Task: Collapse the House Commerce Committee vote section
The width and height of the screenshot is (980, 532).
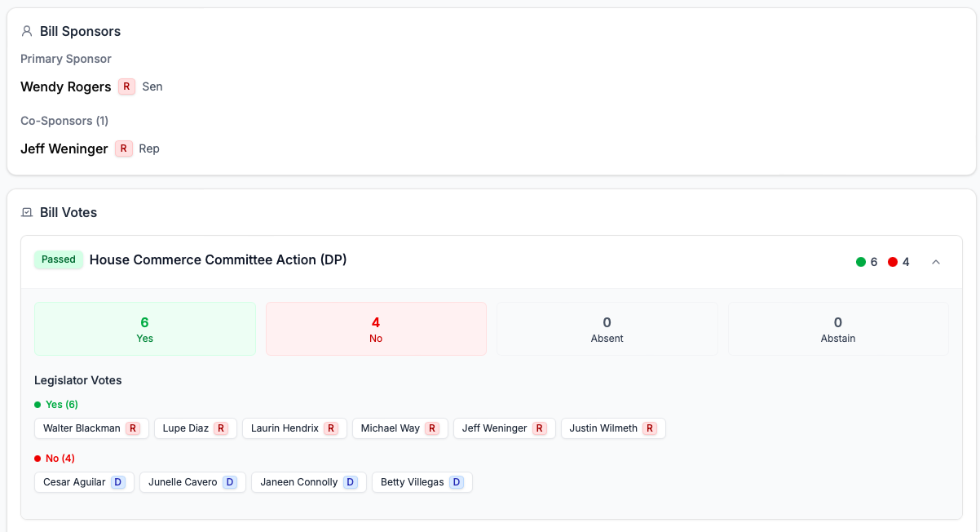Action: (x=936, y=262)
